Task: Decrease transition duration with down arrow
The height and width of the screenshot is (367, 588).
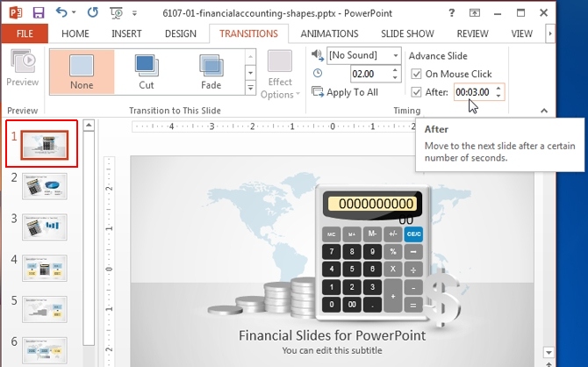Action: pos(395,77)
